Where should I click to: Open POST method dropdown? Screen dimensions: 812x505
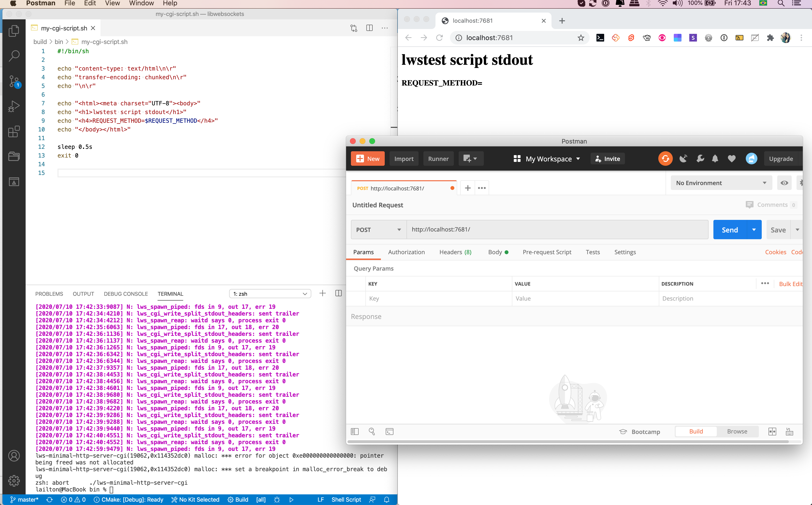378,230
